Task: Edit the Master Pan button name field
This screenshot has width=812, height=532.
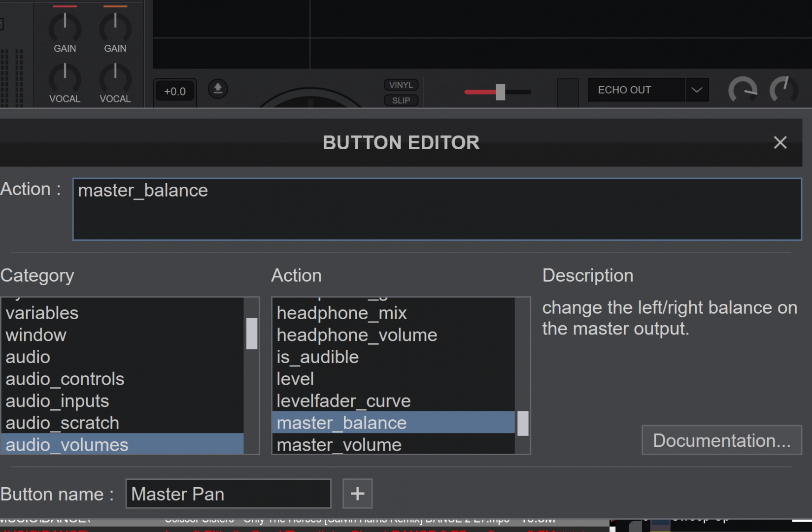Action: [228, 494]
